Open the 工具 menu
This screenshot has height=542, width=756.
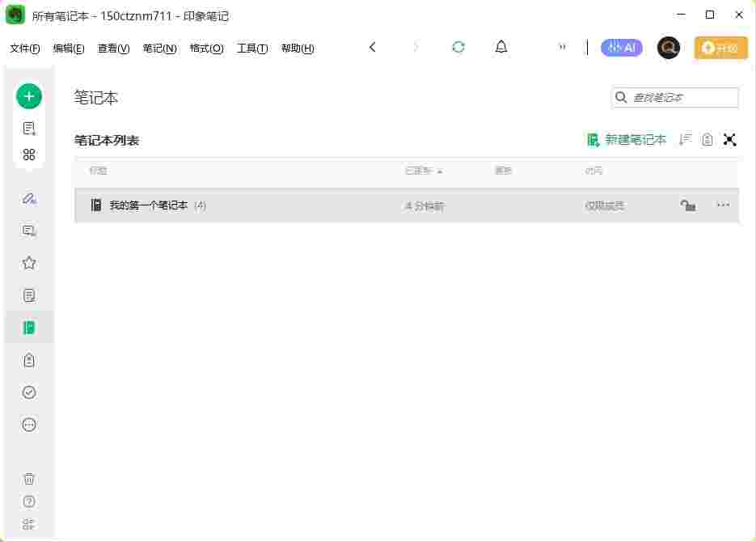252,49
